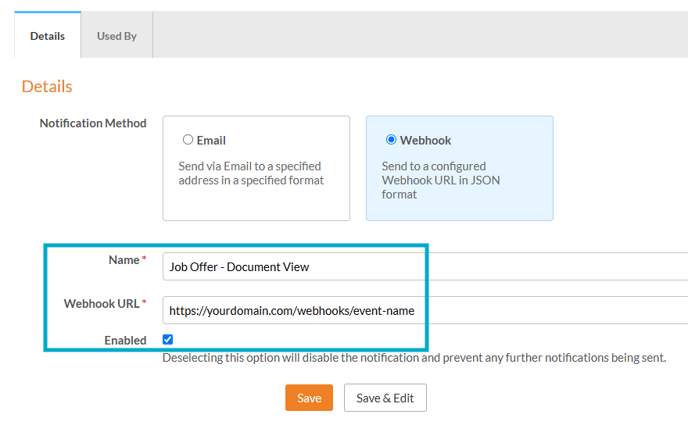This screenshot has width=688, height=425.
Task: Click the red asterisk beside Webhook URL
Action: (144, 304)
